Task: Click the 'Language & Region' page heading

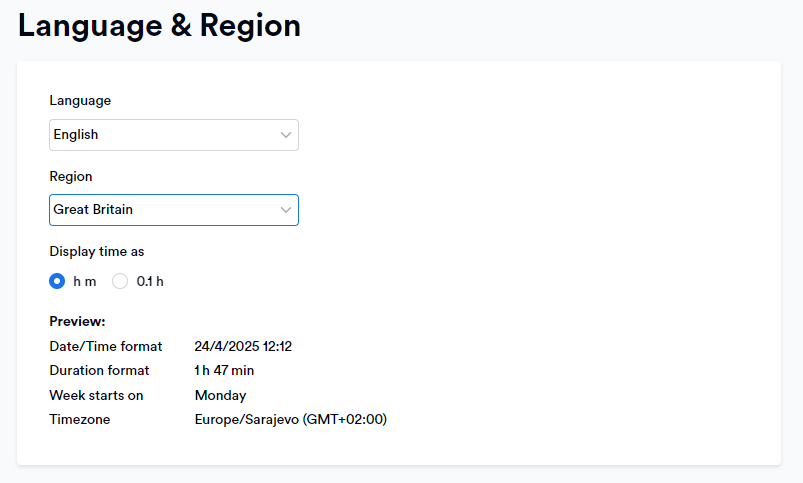Action: (x=159, y=26)
